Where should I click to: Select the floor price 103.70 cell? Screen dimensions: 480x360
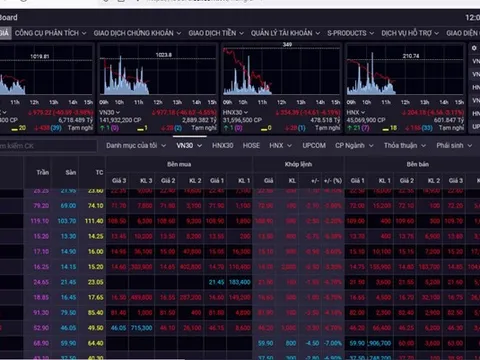pos(67,221)
